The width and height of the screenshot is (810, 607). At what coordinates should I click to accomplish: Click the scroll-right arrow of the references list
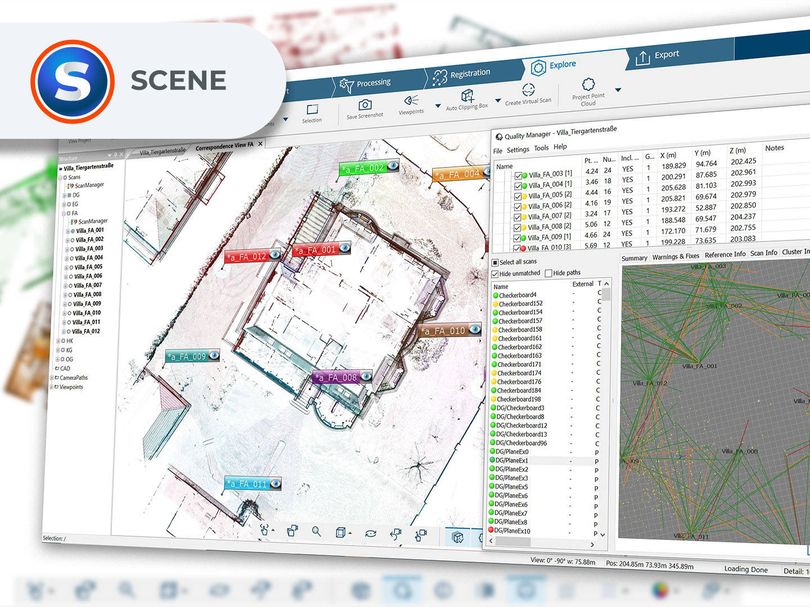[593, 544]
